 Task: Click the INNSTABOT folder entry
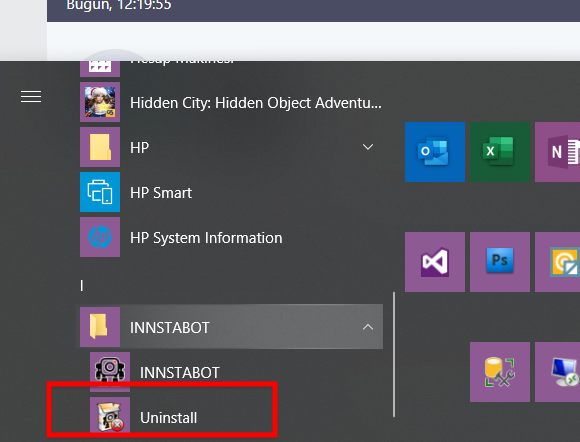coord(231,327)
